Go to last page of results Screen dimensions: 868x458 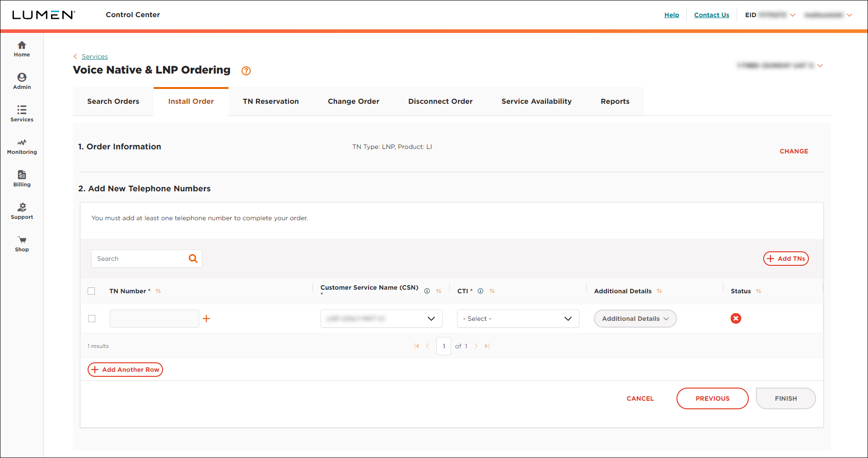tap(487, 346)
